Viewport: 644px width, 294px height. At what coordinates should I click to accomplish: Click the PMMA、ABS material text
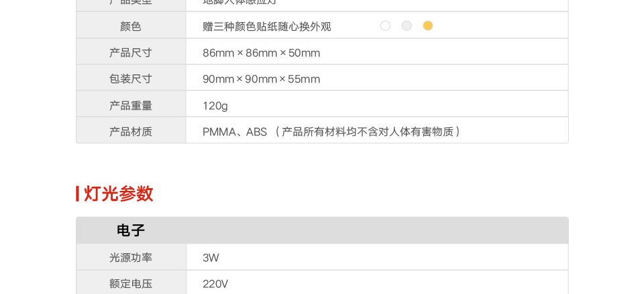point(235,132)
